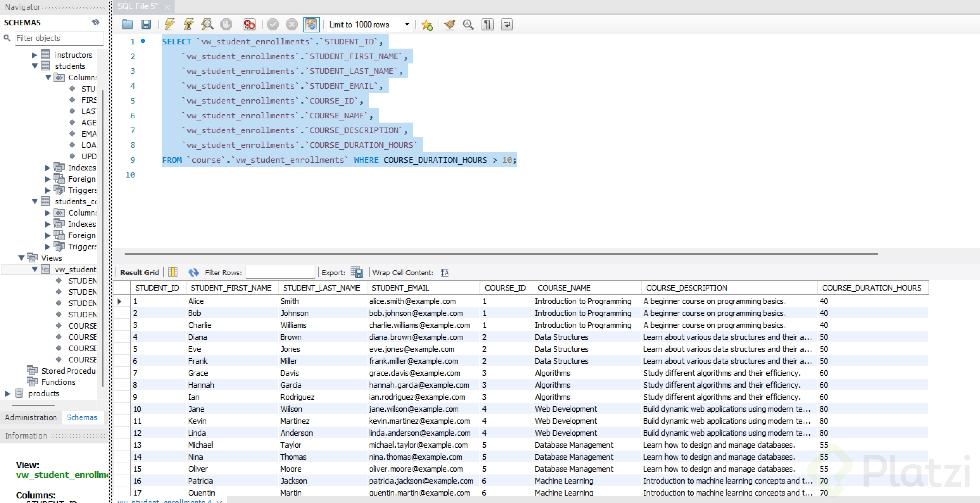Viewport: 980px width, 503px height.
Task: Open a script file with folder icon
Action: [x=127, y=24]
